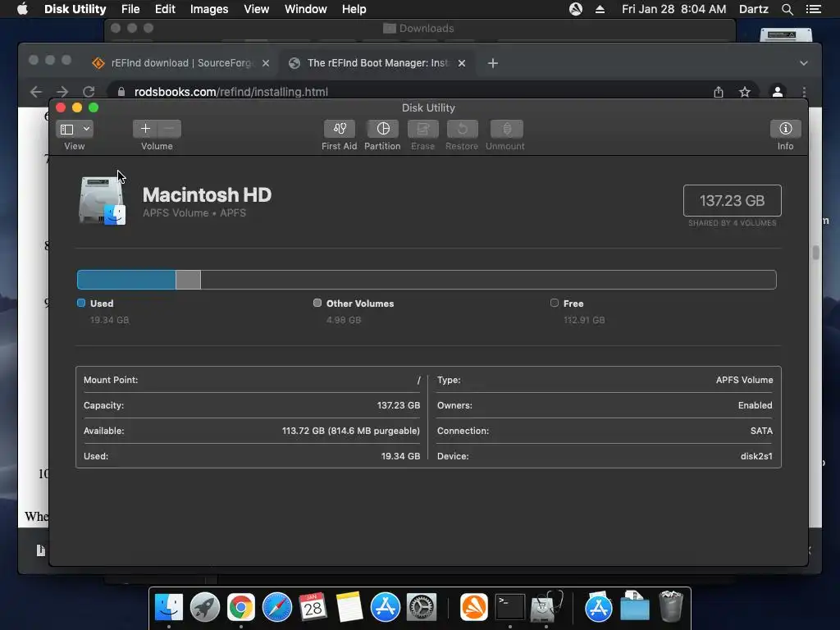Screen dimensions: 840x630
Task: Click the gray Other Volumes bar segment
Action: pos(188,280)
